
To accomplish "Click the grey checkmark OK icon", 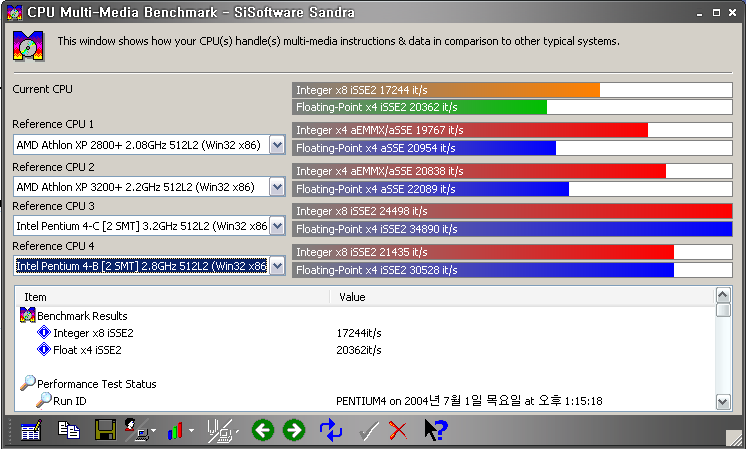I will (x=369, y=431).
